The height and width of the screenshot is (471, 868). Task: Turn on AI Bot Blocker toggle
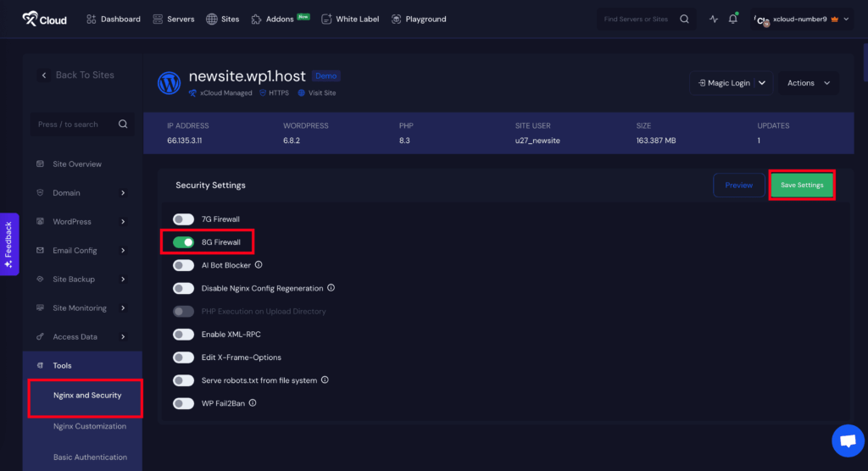[183, 265]
